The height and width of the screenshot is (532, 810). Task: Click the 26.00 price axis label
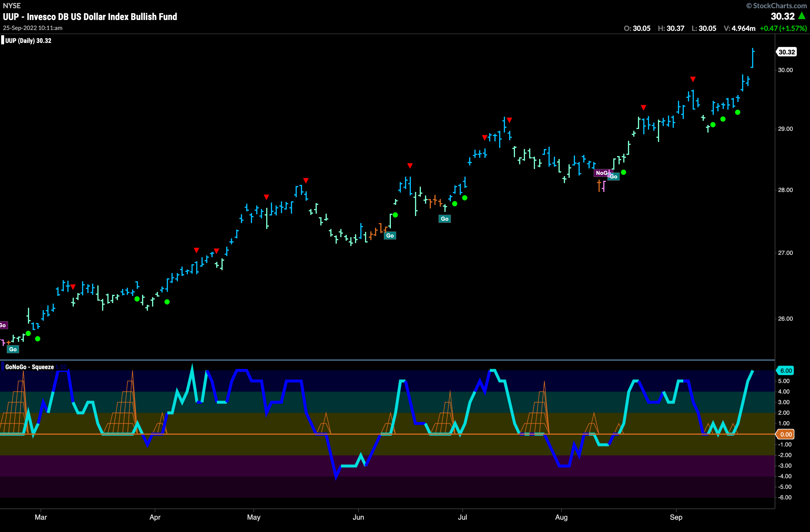click(x=785, y=319)
